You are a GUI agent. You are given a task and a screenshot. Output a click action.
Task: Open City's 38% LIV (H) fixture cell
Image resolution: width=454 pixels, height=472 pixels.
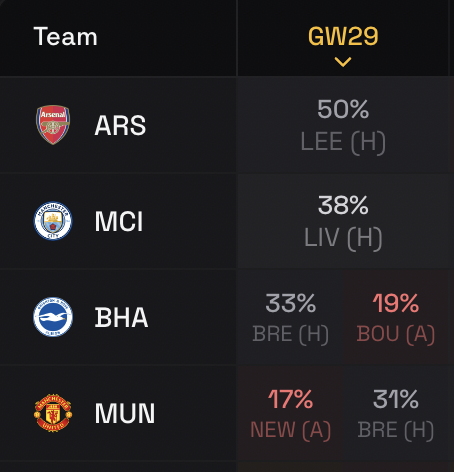coord(343,221)
